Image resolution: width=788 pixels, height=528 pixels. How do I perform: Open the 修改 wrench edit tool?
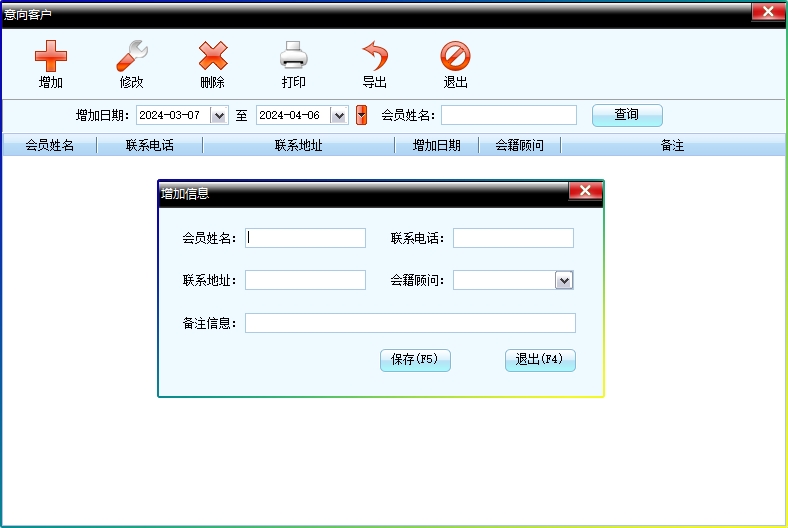(131, 58)
